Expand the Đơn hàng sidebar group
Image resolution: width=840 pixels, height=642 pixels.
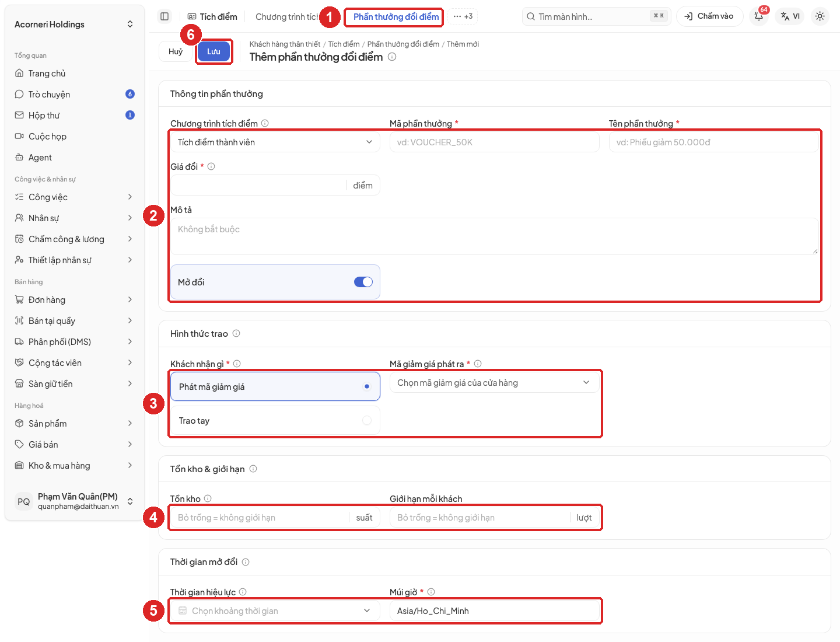click(x=75, y=300)
